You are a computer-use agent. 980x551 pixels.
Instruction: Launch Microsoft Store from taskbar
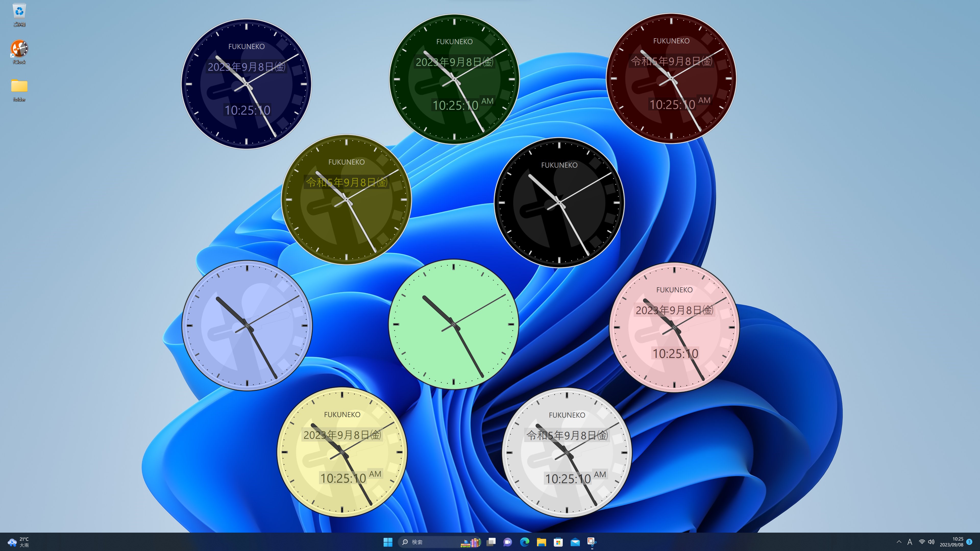point(558,542)
